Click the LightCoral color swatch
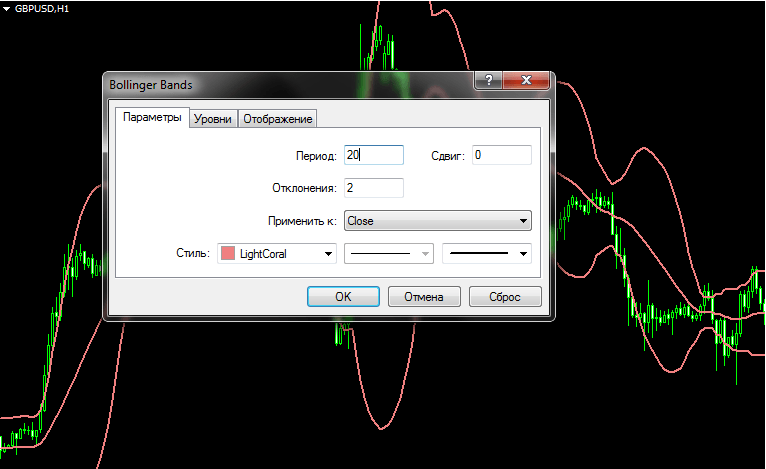The image size is (766, 469). point(227,254)
